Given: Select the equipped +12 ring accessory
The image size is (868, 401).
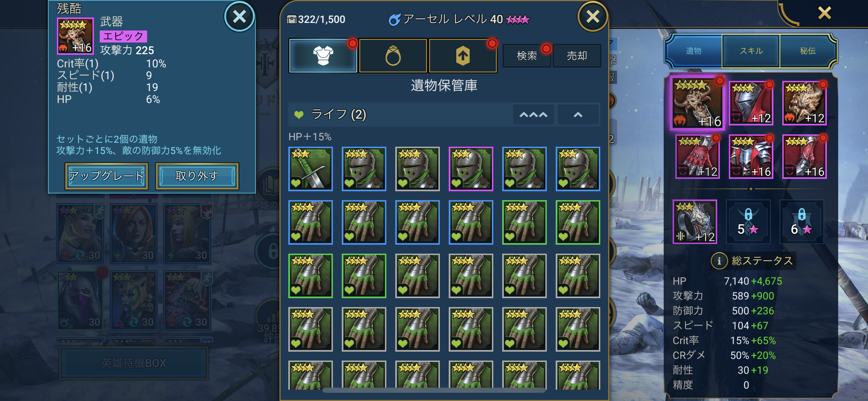Looking at the screenshot, I should [x=695, y=222].
